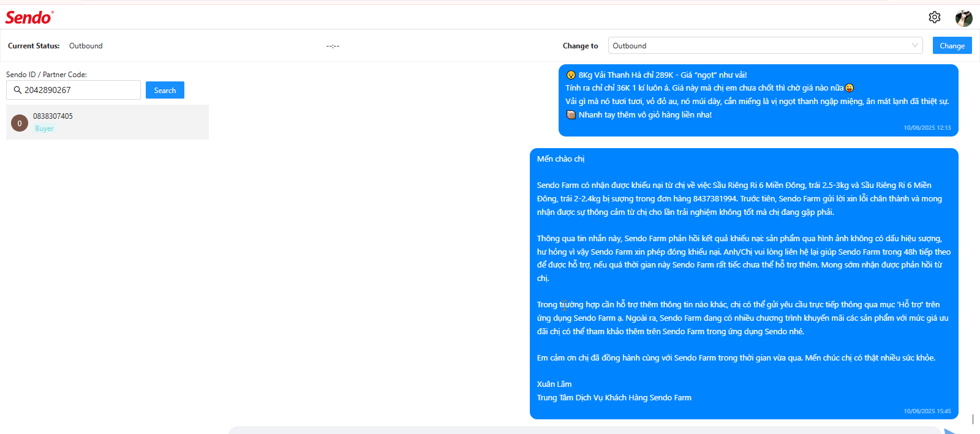
Task: Click the signature name Xuân Lãm
Action: click(554, 384)
